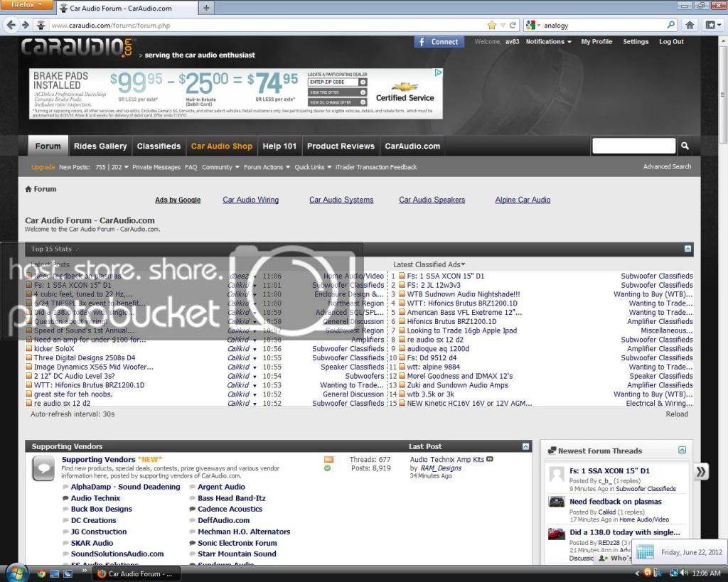
Task: Open the Community dropdown menu
Action: (x=220, y=167)
